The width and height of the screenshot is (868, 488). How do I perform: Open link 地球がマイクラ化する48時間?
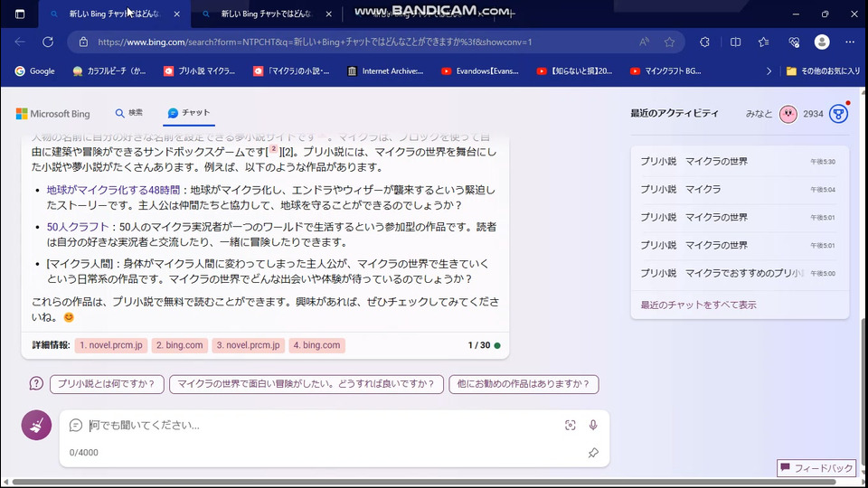click(x=114, y=190)
